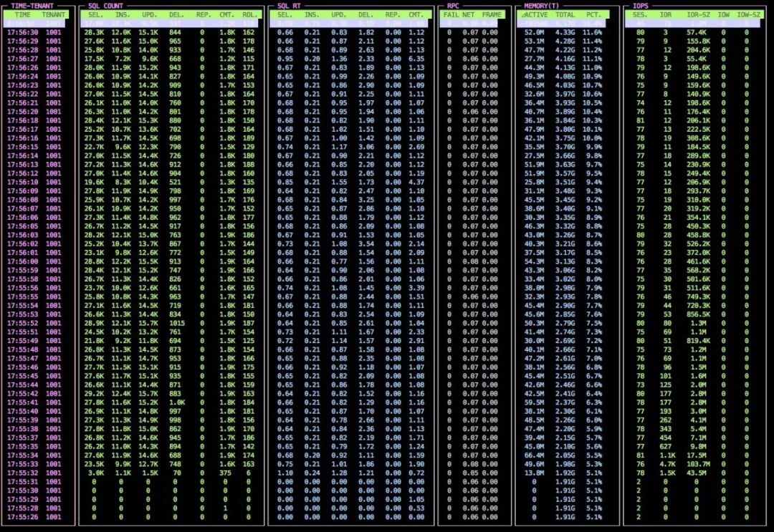Click the 66.4M active memory value
The width and height of the screenshot is (774, 532).
click(x=534, y=455)
